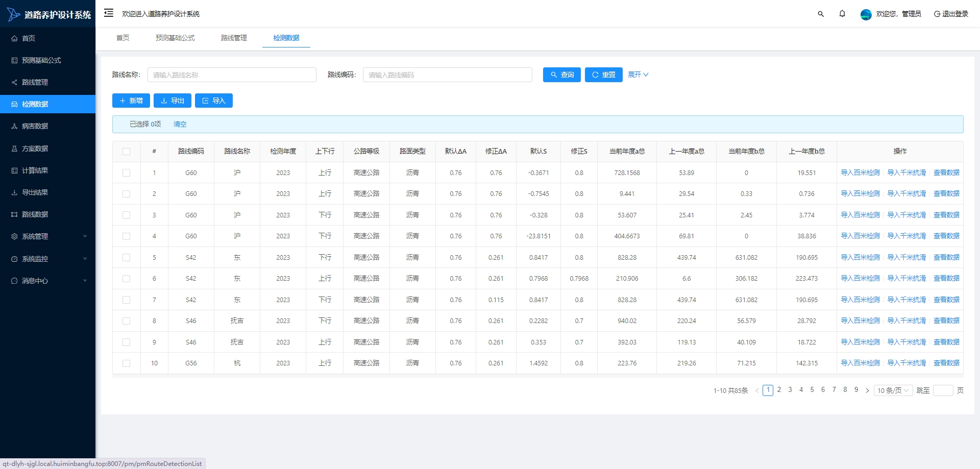Click the sidebar collapse hamburger icon

tap(109, 13)
